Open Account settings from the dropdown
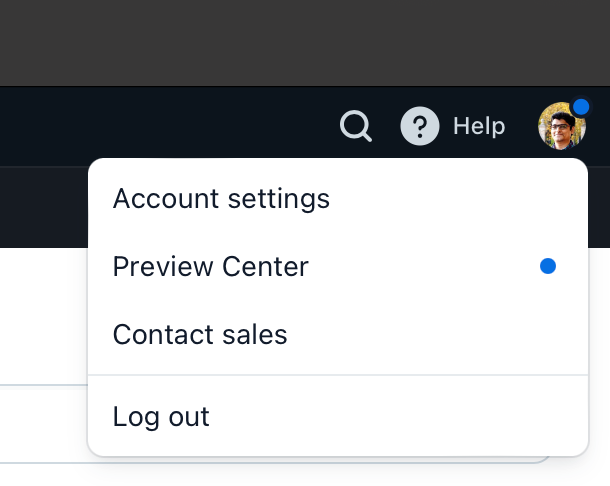This screenshot has width=610, height=486. 221,198
